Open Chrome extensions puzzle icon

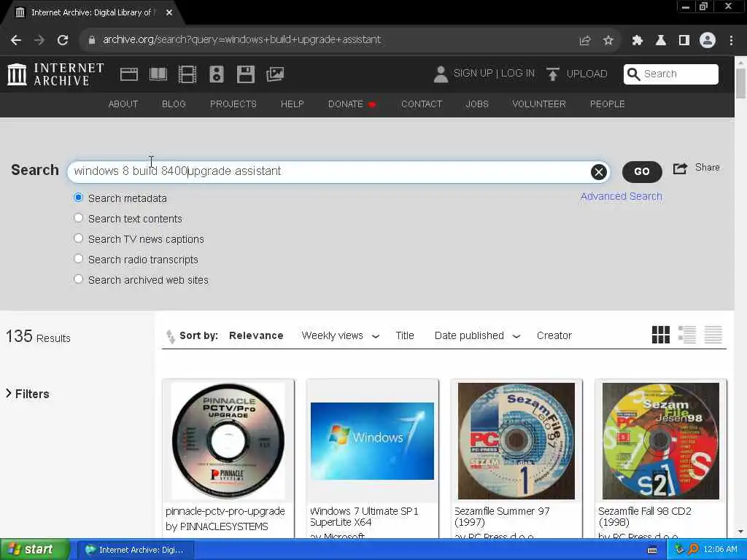[637, 41]
